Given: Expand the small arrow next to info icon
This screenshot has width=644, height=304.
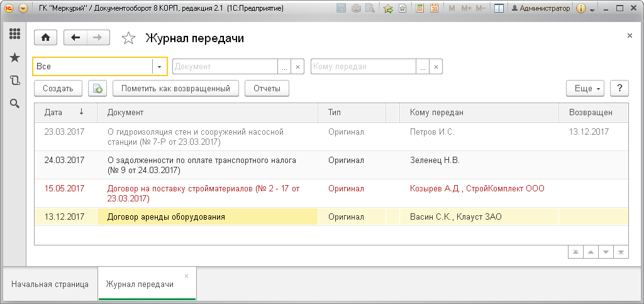Looking at the screenshot, I should coord(592,9).
